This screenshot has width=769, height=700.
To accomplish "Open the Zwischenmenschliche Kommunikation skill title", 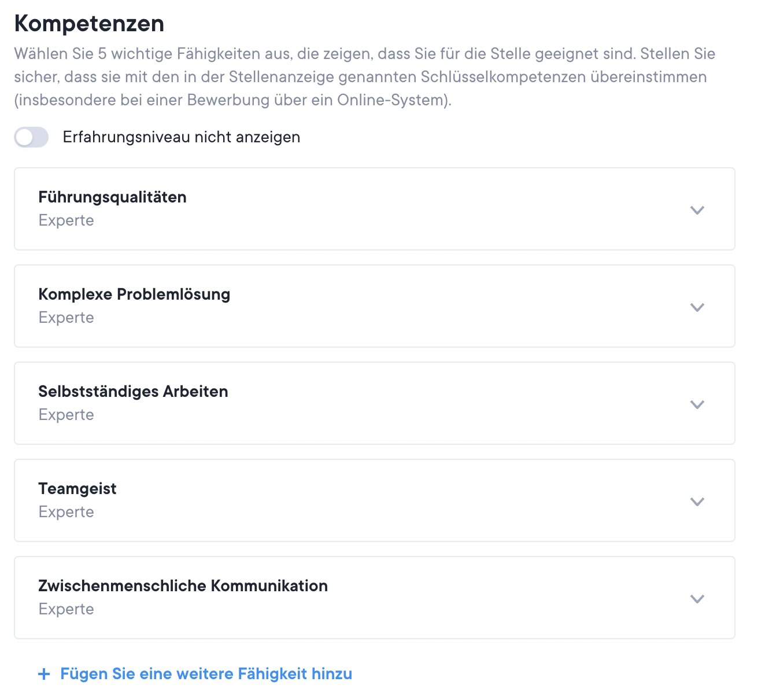I will (183, 586).
